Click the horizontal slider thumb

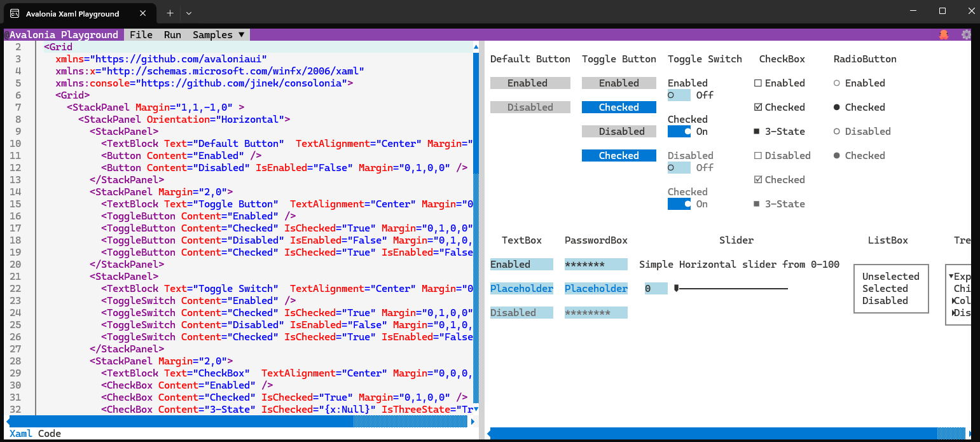676,289
